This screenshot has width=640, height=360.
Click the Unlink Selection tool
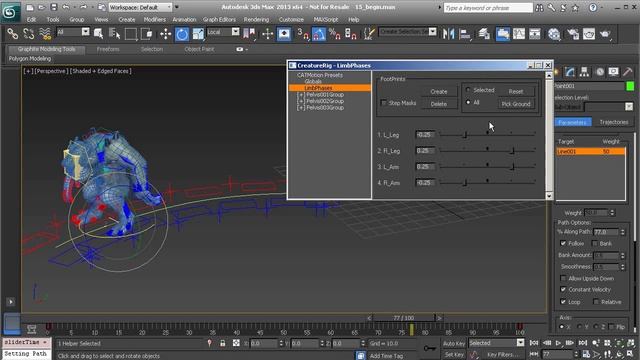pos(28,33)
